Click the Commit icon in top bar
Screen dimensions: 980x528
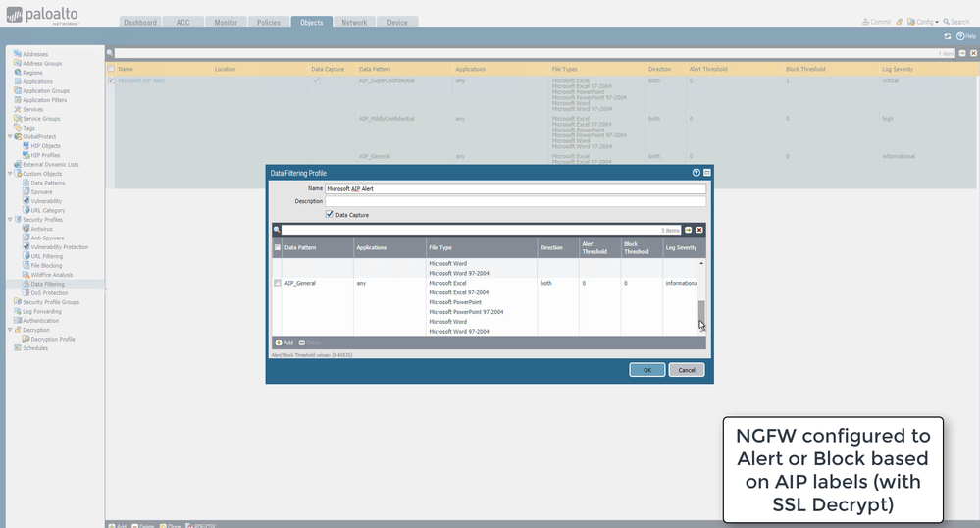[x=876, y=22]
